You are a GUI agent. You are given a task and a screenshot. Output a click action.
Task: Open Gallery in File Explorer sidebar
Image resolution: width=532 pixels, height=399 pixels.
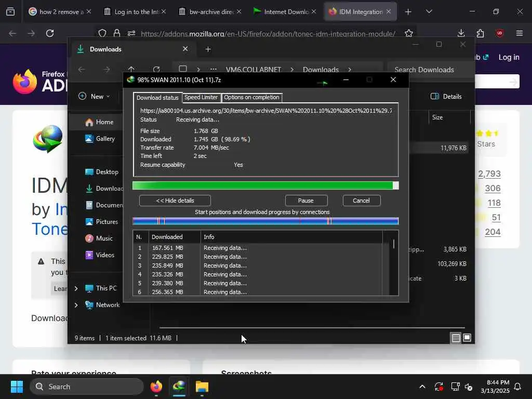[100, 139]
